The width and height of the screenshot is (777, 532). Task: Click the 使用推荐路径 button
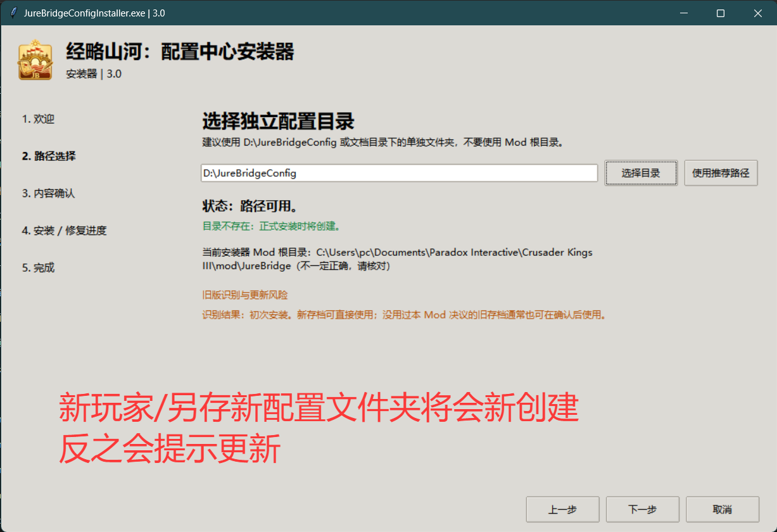point(721,173)
